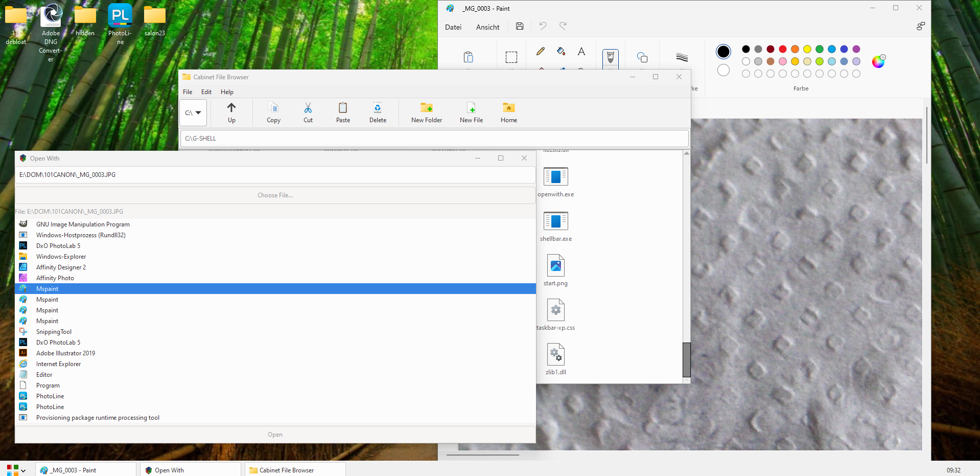980x476 pixels.
Task: Select the highlighted Mspaint entry
Action: pos(275,289)
